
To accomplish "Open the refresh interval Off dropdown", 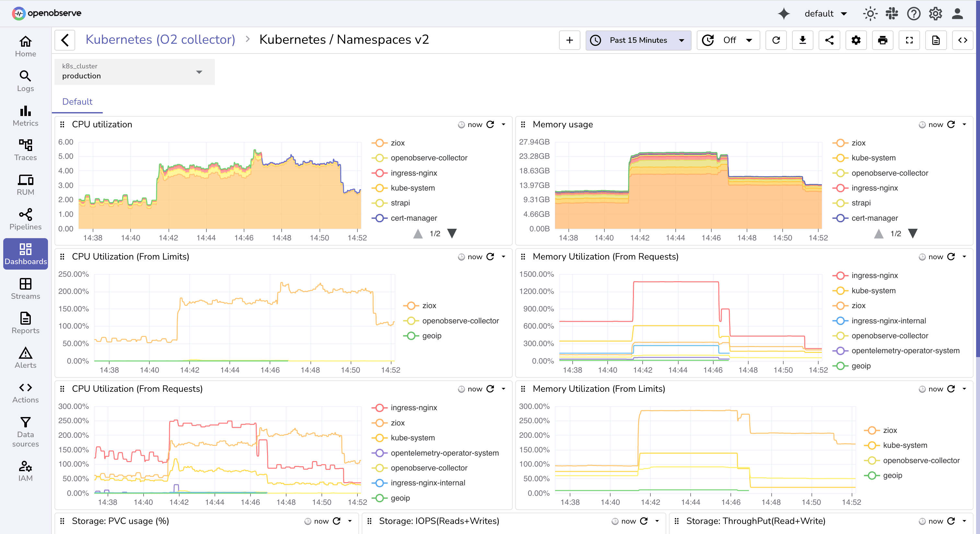I will [x=728, y=40].
